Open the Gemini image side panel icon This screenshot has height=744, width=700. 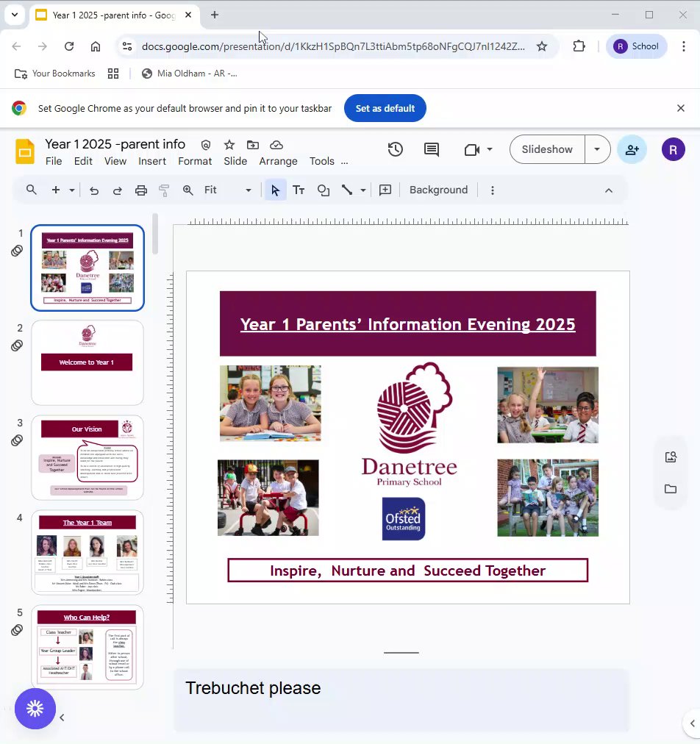tap(671, 457)
